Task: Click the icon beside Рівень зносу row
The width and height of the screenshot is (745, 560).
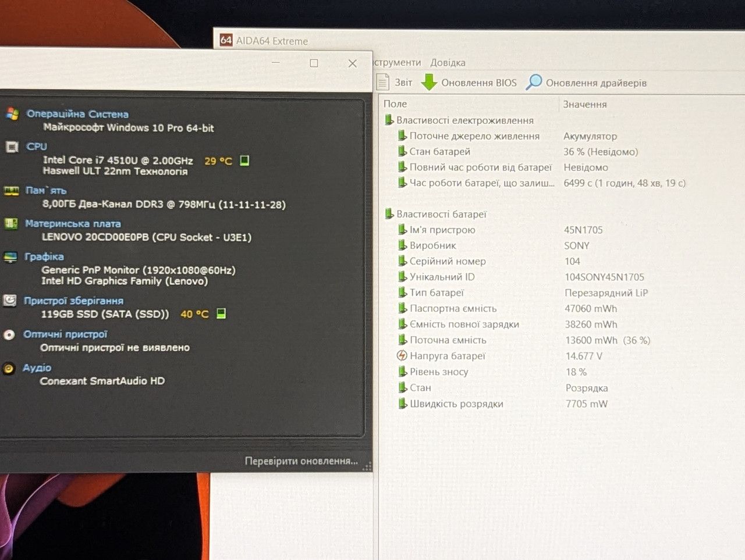Action: coord(402,371)
